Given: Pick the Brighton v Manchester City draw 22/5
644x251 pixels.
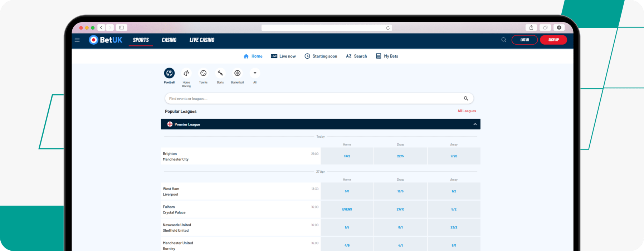Looking at the screenshot, I should click(x=400, y=156).
